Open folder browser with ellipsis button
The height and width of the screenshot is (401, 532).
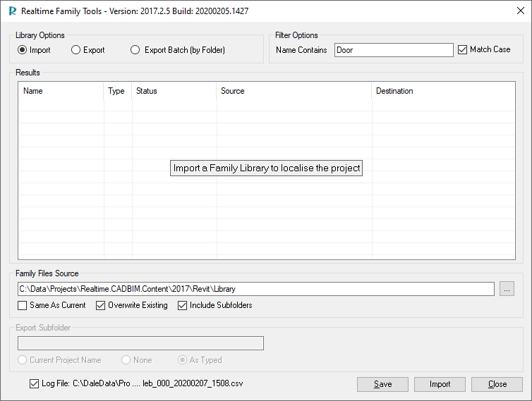click(x=507, y=289)
